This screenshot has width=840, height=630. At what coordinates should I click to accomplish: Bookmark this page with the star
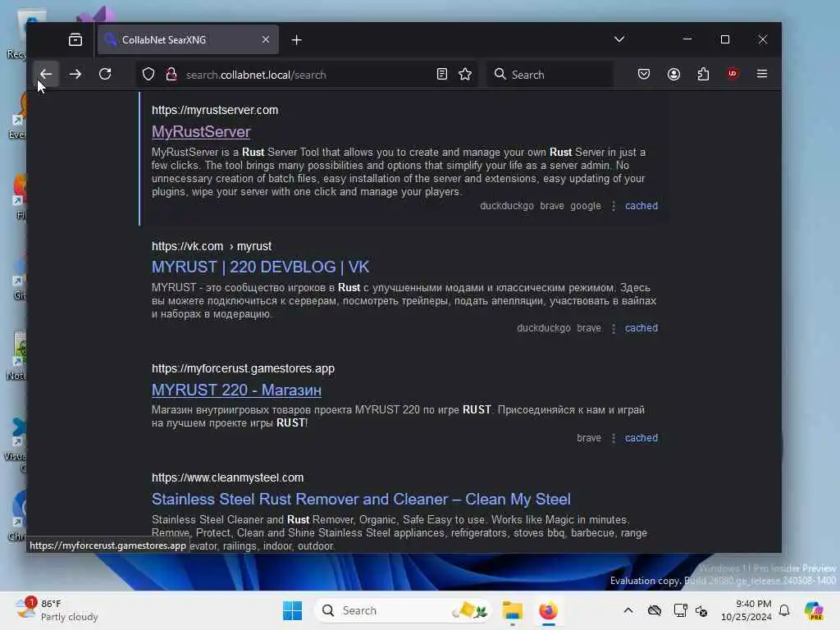coord(465,75)
